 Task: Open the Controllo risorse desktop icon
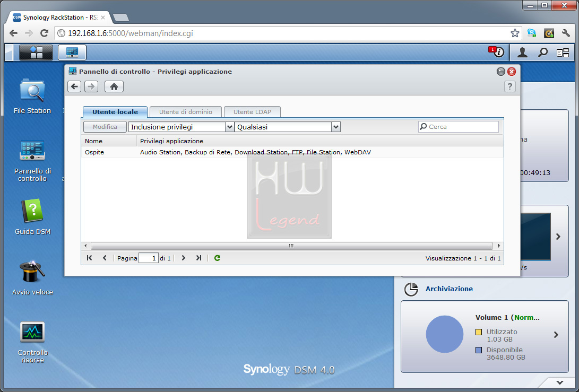[x=32, y=342]
